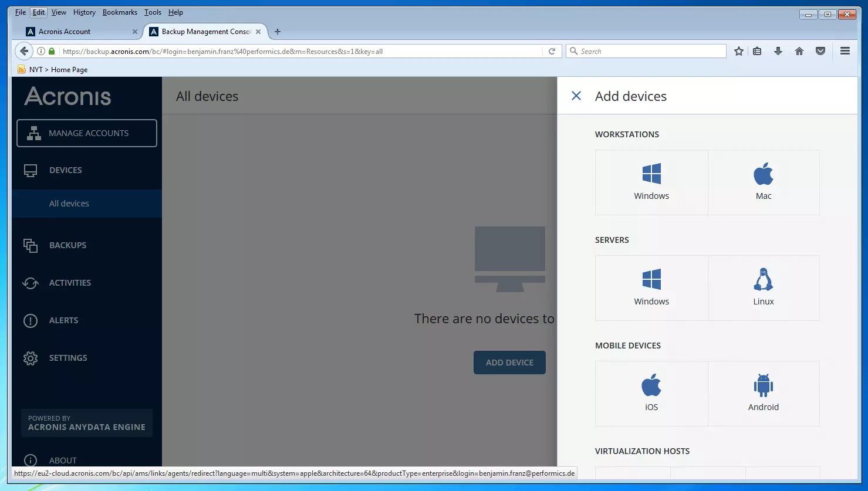This screenshot has height=491, width=868.
Task: Add an Android mobile device
Action: 763,394
